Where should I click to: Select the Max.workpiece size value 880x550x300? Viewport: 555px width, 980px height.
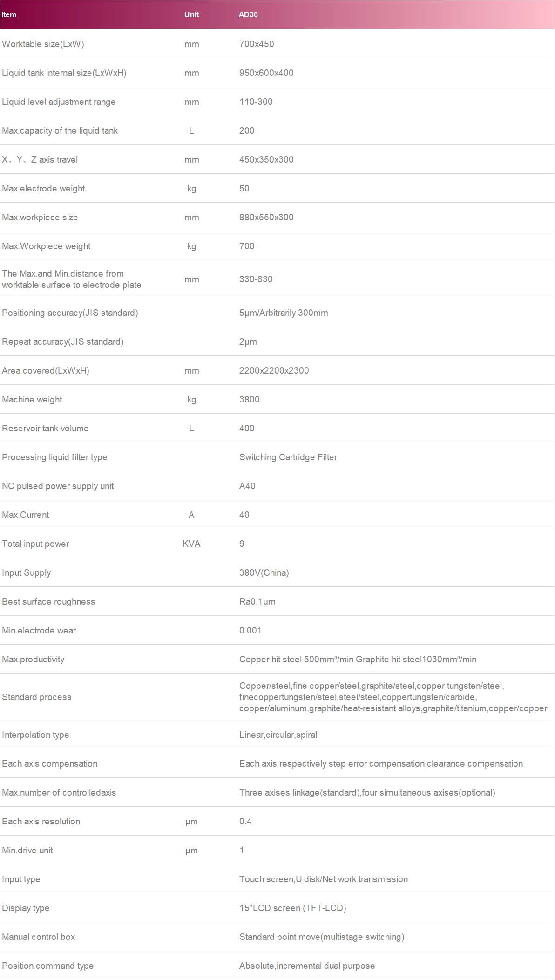coord(266,218)
